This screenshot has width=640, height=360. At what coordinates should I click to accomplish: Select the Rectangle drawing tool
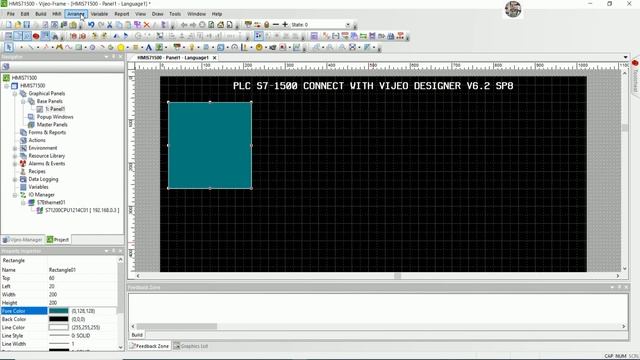(x=78, y=47)
